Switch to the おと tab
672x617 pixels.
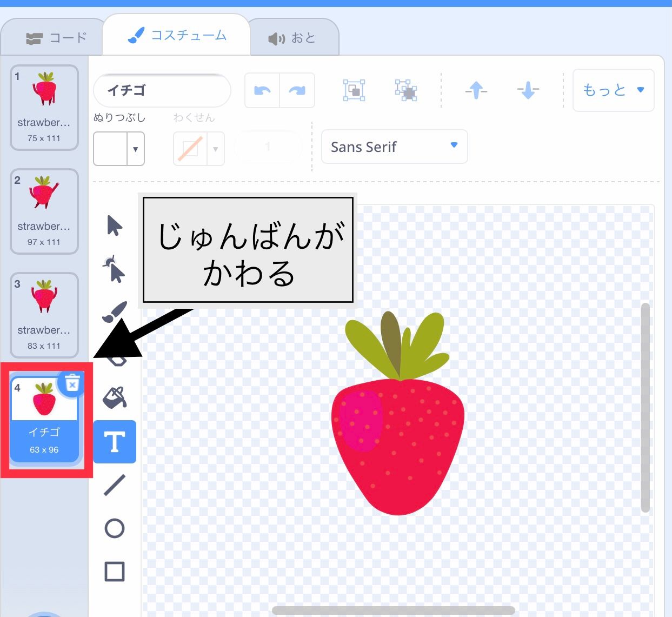[295, 36]
